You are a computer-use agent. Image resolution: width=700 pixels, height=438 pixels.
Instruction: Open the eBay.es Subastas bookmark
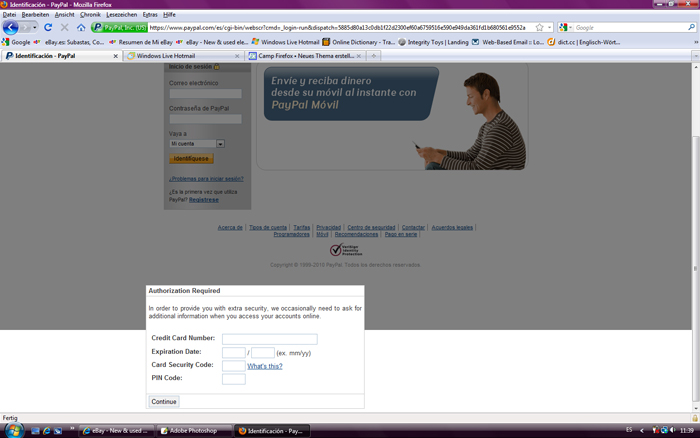pyautogui.click(x=69, y=42)
